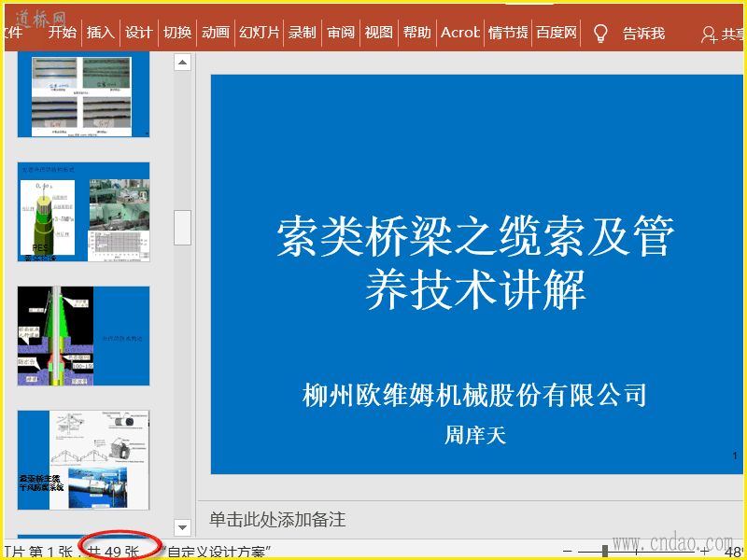747x560 pixels.
Task: Click the company name 柳州欧维姆机械股份有限公司
Action: click(x=475, y=395)
